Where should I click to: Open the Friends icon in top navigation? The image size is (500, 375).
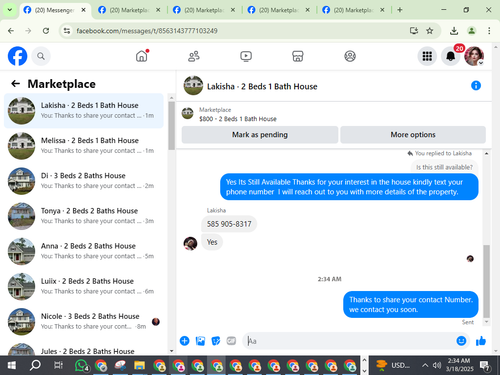click(x=194, y=56)
